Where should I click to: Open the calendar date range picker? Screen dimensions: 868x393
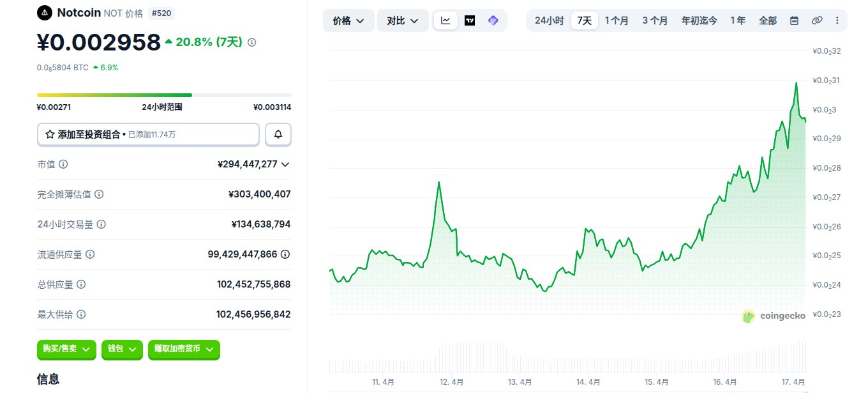(x=794, y=20)
